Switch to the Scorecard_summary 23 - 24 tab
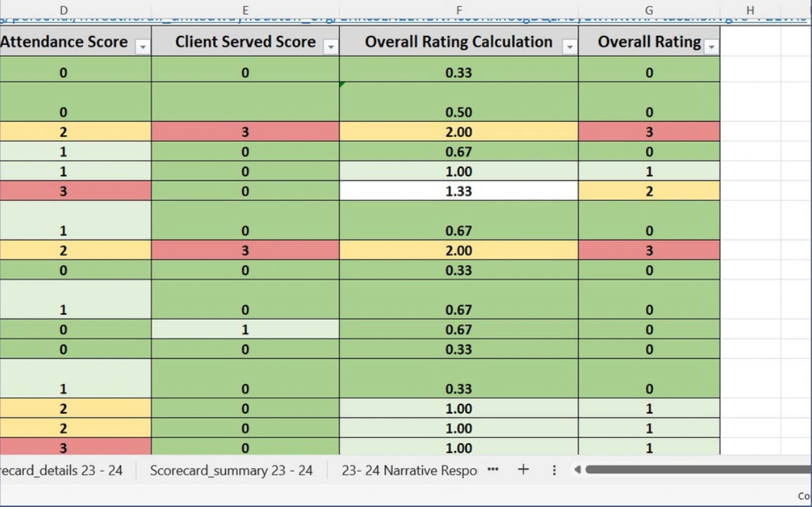The height and width of the screenshot is (507, 812). [231, 470]
